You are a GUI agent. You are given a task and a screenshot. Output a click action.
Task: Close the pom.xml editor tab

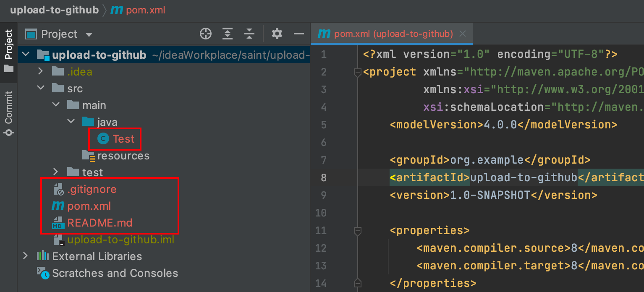pyautogui.click(x=463, y=34)
